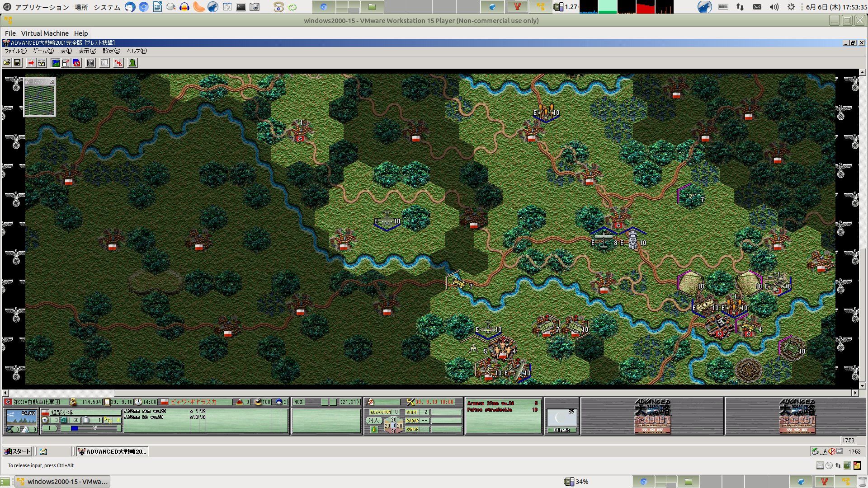Open the システム menu in top panel
This screenshot has width=868, height=488.
tap(107, 7)
